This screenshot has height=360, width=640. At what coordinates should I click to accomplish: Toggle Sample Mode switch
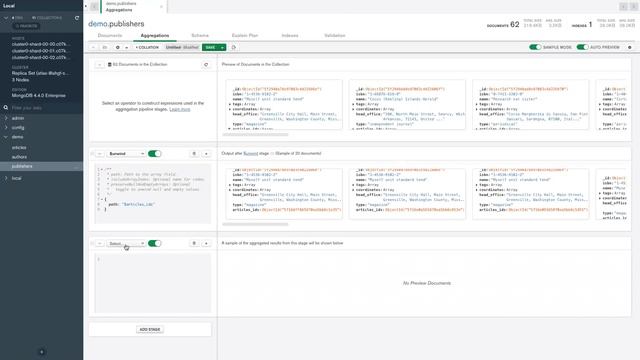(535, 47)
